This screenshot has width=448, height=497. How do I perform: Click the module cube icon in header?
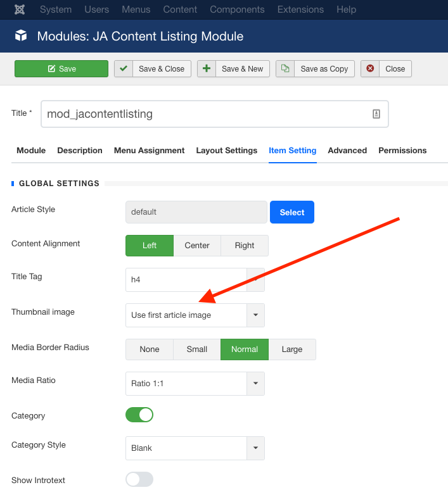(x=22, y=37)
